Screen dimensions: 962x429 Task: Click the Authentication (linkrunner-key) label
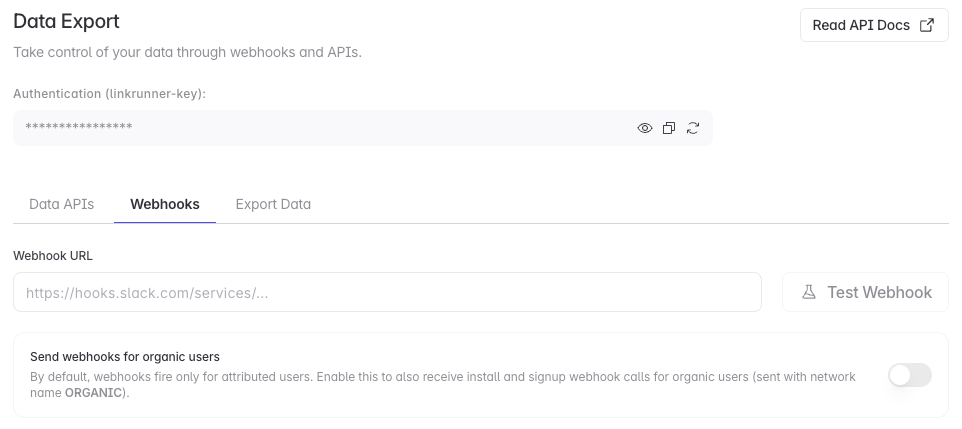110,94
